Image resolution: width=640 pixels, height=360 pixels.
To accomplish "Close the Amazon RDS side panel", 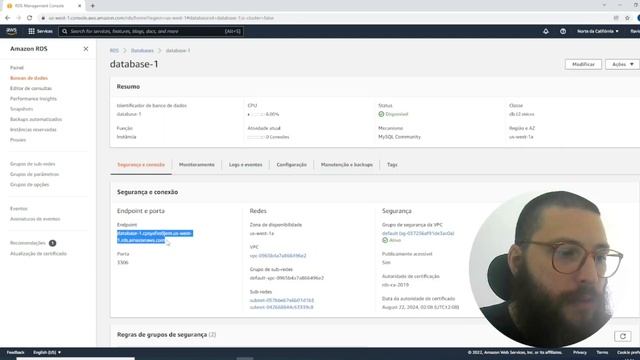I will pyautogui.click(x=86, y=49).
